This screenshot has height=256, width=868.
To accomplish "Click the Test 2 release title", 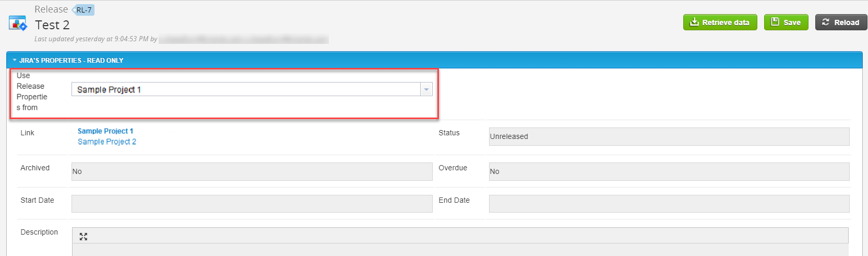I will 52,25.
